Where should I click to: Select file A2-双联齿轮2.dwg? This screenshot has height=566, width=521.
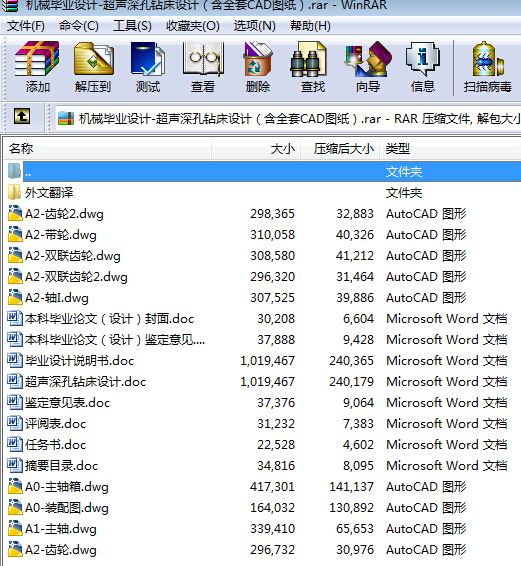[x=76, y=277]
